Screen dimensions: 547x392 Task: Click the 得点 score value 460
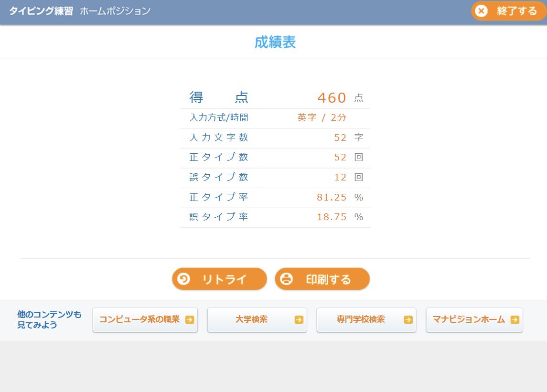pos(332,97)
